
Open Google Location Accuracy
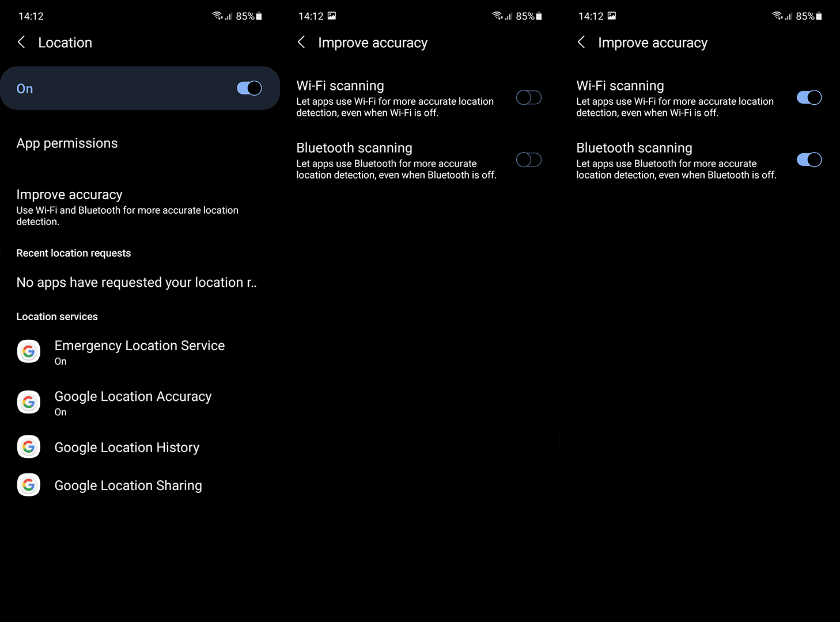coord(140,403)
